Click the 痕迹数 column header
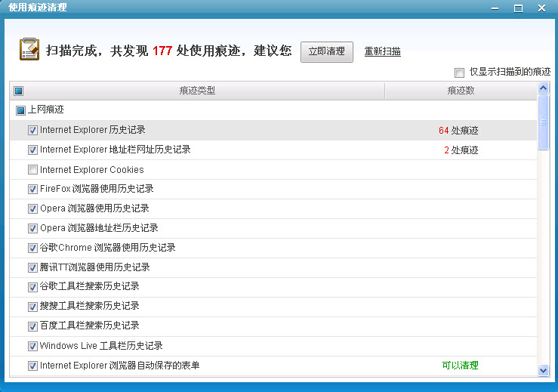 [x=460, y=91]
